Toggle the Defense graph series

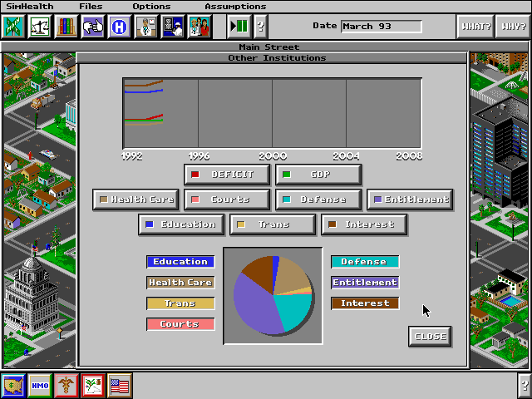click(318, 199)
